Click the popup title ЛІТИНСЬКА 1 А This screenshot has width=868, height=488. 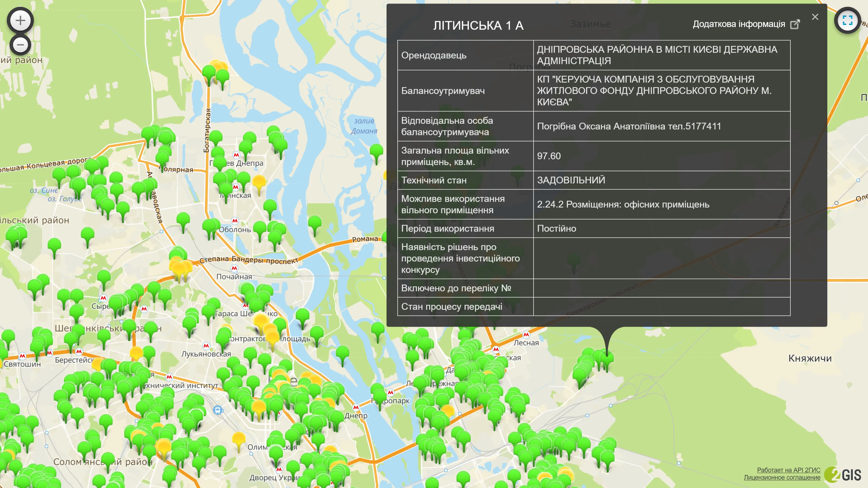(478, 25)
